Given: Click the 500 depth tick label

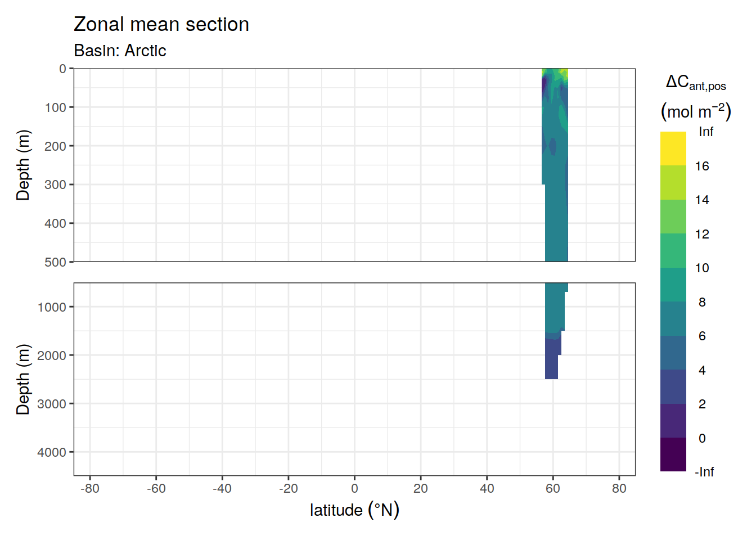Looking at the screenshot, I should pos(55,262).
